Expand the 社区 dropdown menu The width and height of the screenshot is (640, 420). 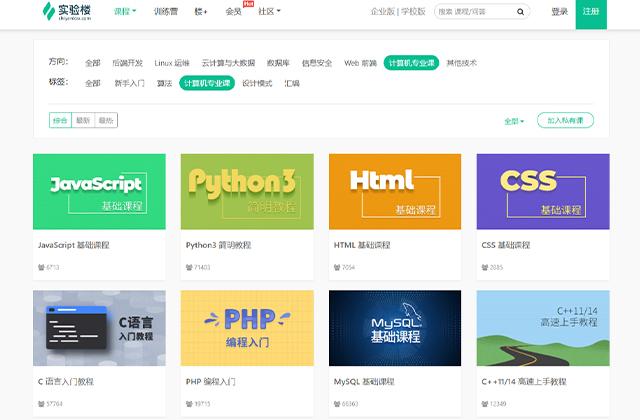pyautogui.click(x=269, y=12)
